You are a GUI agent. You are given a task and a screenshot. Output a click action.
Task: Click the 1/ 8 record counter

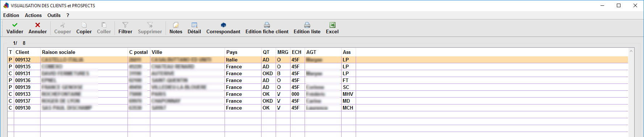(x=19, y=43)
